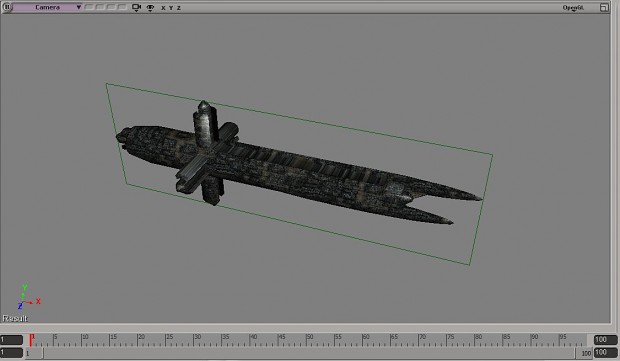Click the fourth memo camera slot
The image size is (620, 361).
click(x=122, y=7)
